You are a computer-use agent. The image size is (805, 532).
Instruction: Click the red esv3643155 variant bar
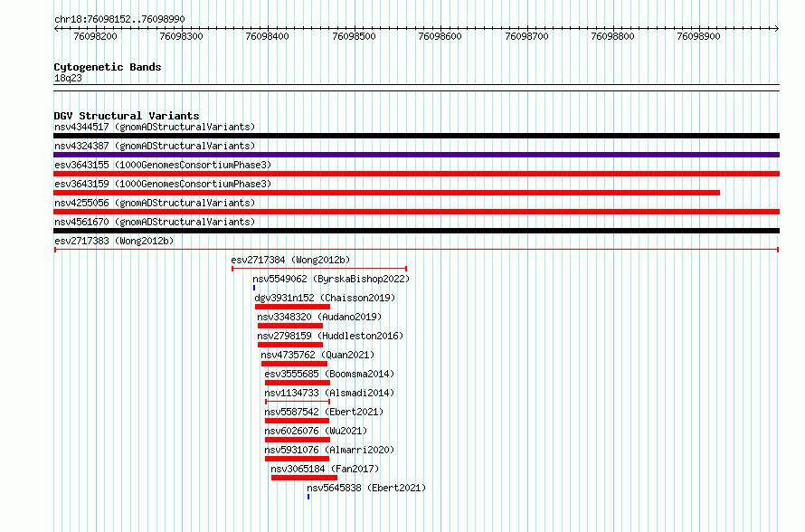(x=416, y=174)
